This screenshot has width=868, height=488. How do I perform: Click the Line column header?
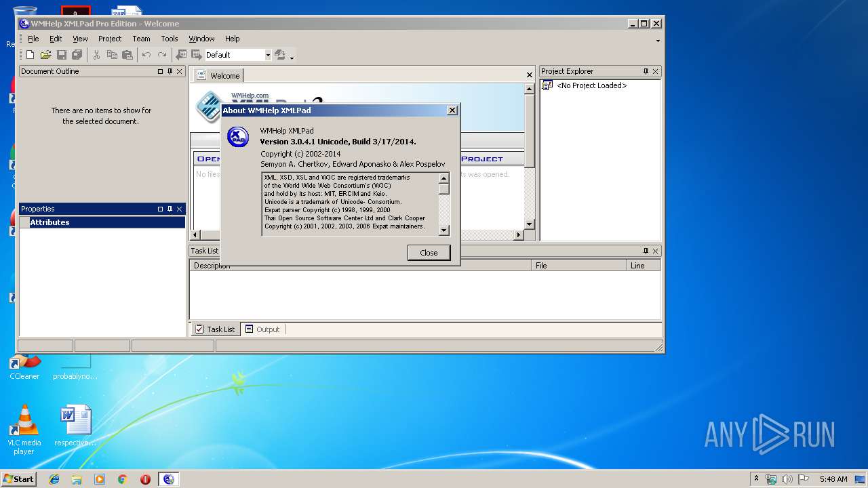point(644,266)
